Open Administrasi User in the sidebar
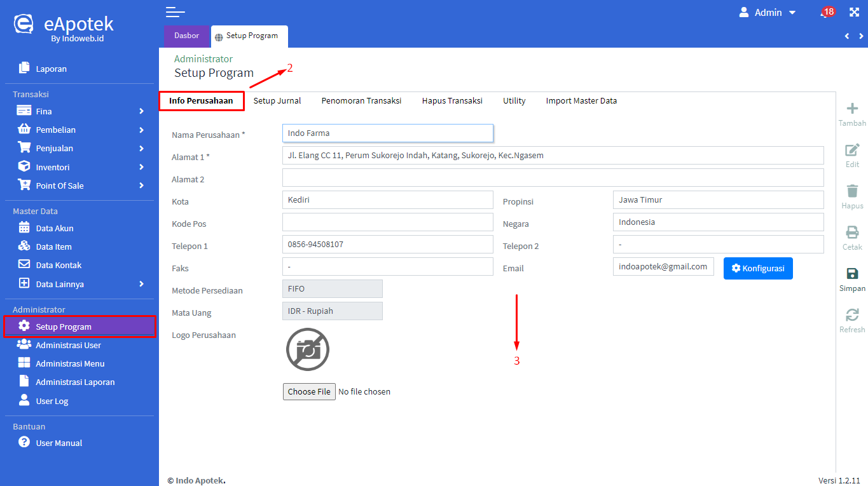868x486 pixels. point(68,345)
